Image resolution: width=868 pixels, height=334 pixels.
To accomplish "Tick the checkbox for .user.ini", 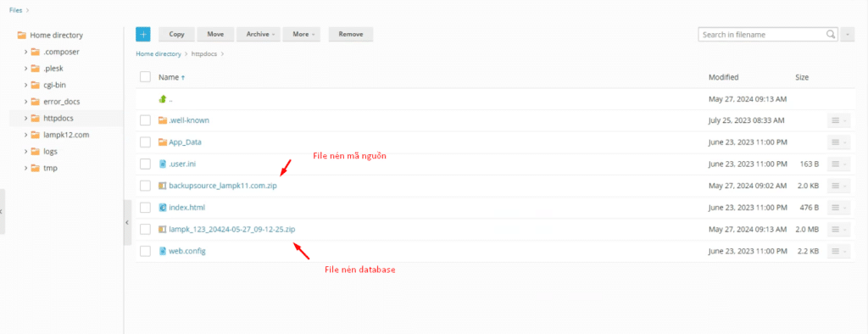I will click(x=145, y=164).
